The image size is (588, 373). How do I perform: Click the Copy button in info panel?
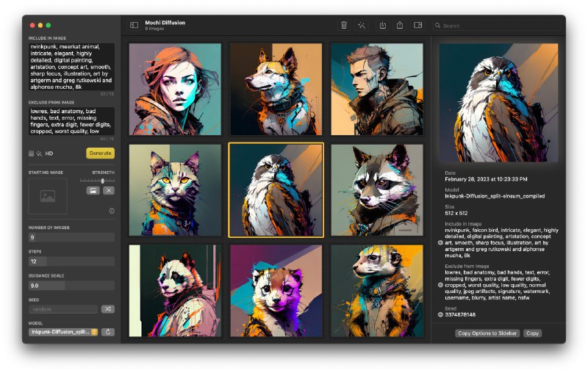tap(532, 333)
